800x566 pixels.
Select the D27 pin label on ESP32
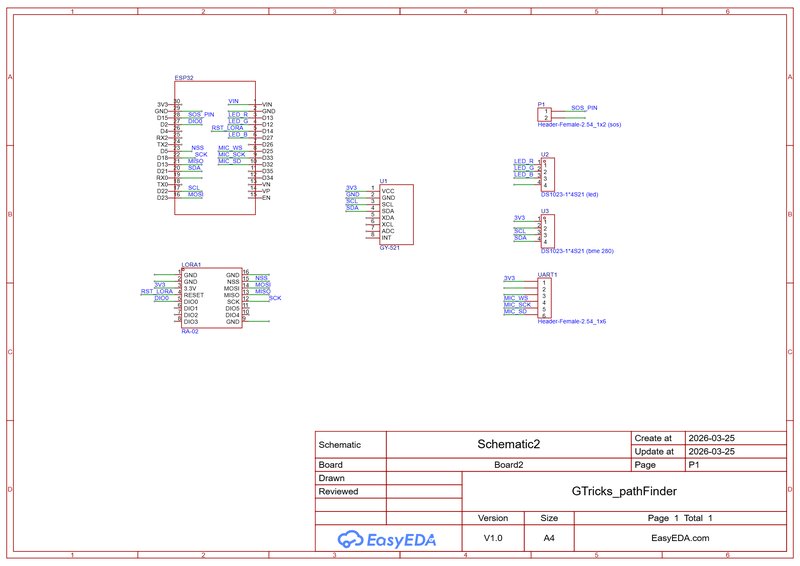click(267, 138)
